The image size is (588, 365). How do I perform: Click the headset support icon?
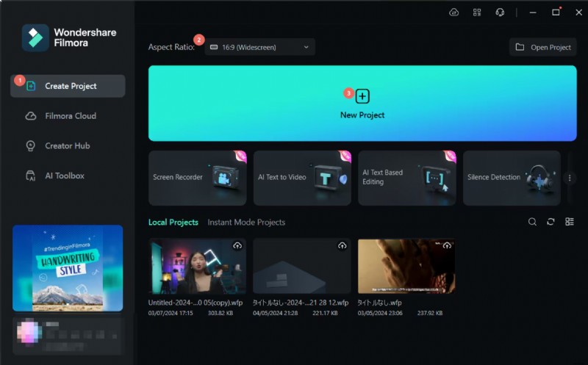pyautogui.click(x=500, y=12)
